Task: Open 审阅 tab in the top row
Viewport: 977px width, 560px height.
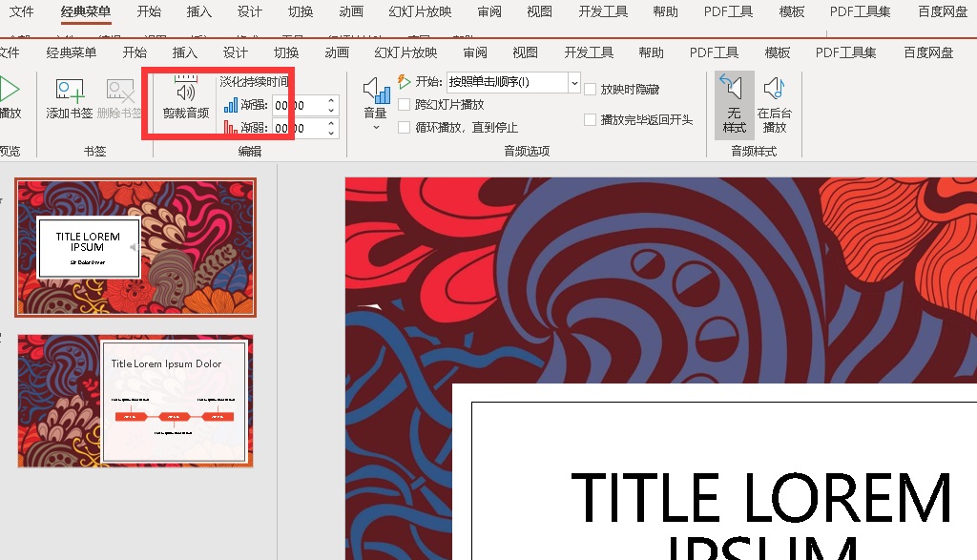Action: [489, 11]
